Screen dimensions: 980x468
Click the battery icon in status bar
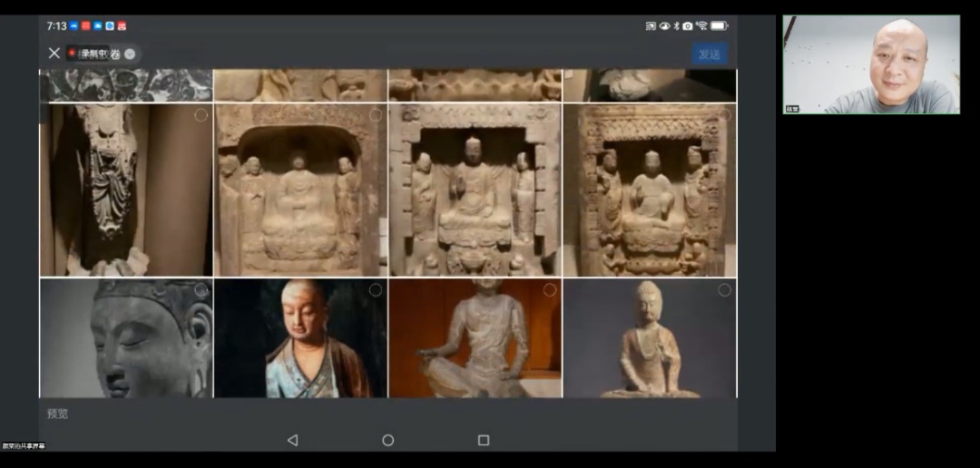click(719, 26)
